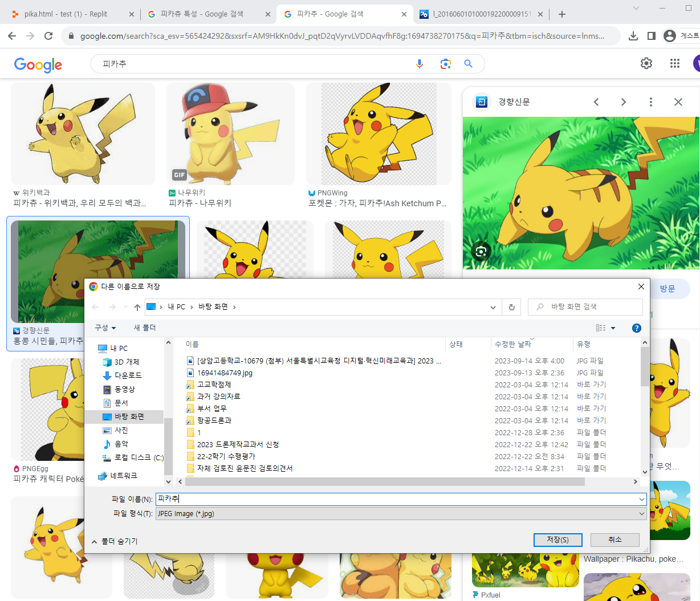The image size is (700, 601).
Task: Click 바탕 화면 breadcrumb in address bar
Action: tap(213, 306)
